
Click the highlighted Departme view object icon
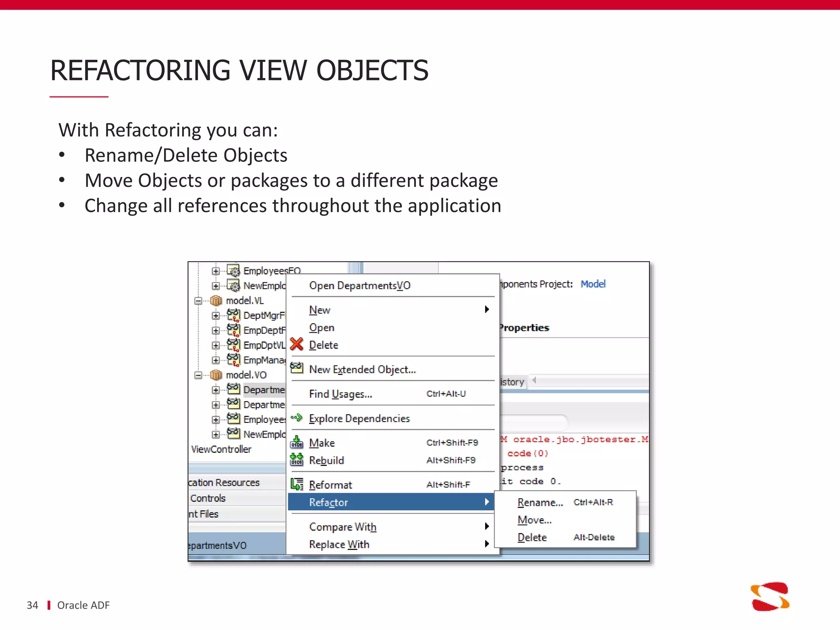point(233,388)
